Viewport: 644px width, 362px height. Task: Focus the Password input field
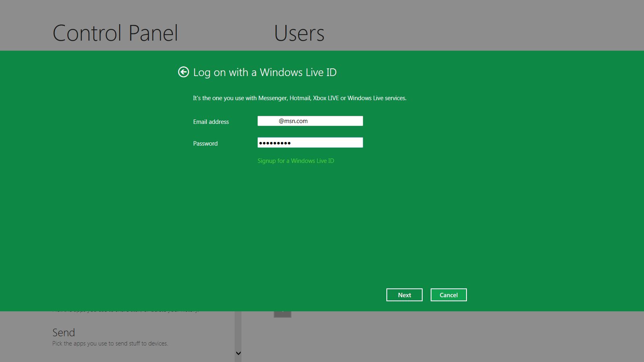pyautogui.click(x=310, y=142)
